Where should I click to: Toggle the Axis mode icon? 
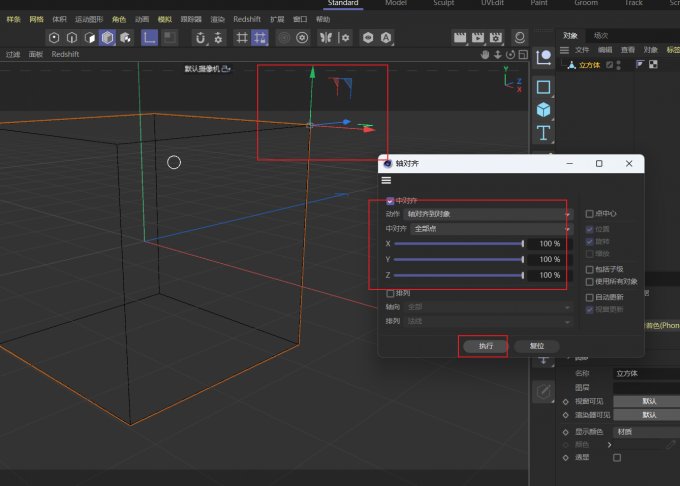149,38
